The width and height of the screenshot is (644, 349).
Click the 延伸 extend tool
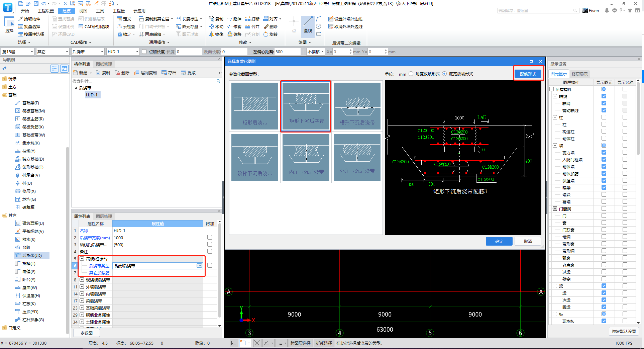234,19
